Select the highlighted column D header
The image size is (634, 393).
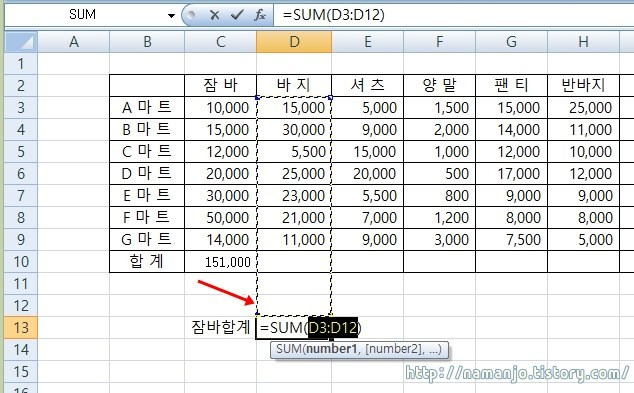[x=294, y=42]
